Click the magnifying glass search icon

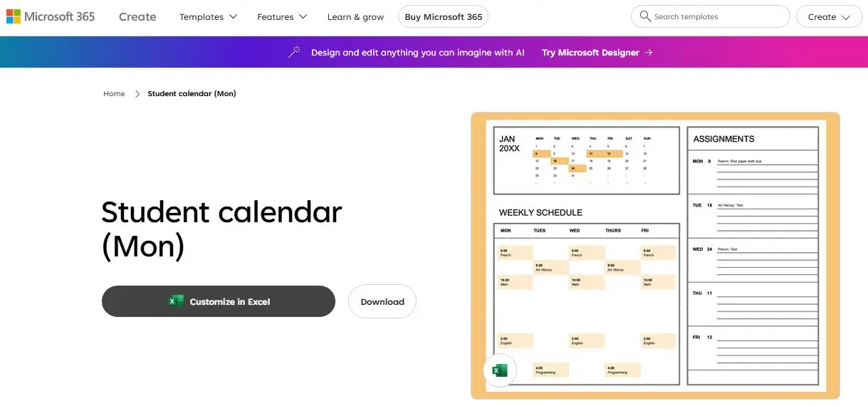(645, 16)
